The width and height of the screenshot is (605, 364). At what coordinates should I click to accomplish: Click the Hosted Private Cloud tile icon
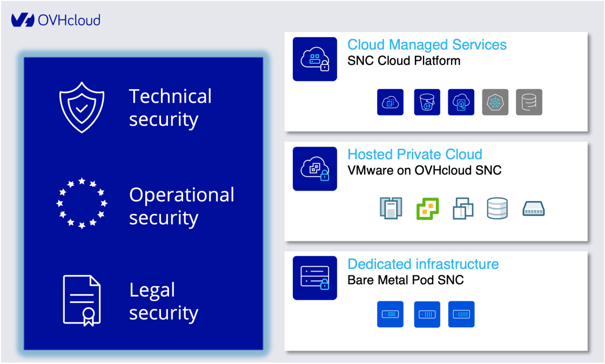pos(315,169)
